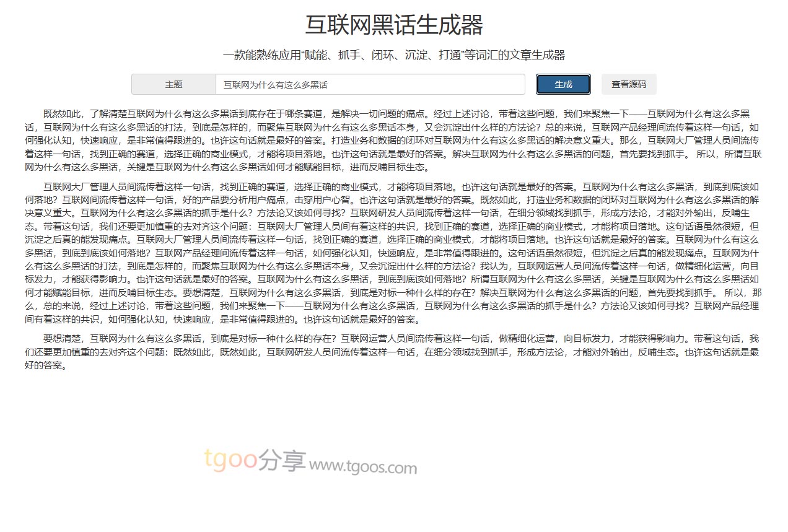
Task: Click the 生成 button
Action: (563, 84)
